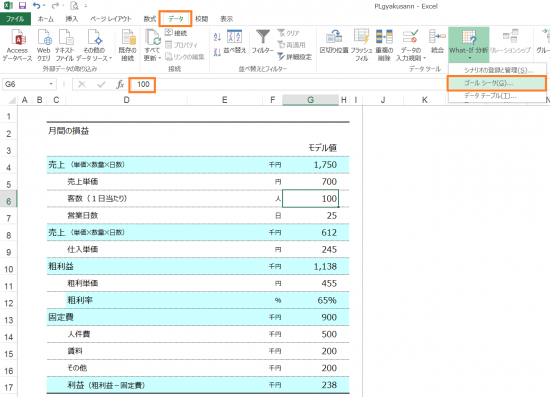Viewport: 550px width, 397px height.
Task: Click Consolidate (統合) icon
Action: pos(437,42)
